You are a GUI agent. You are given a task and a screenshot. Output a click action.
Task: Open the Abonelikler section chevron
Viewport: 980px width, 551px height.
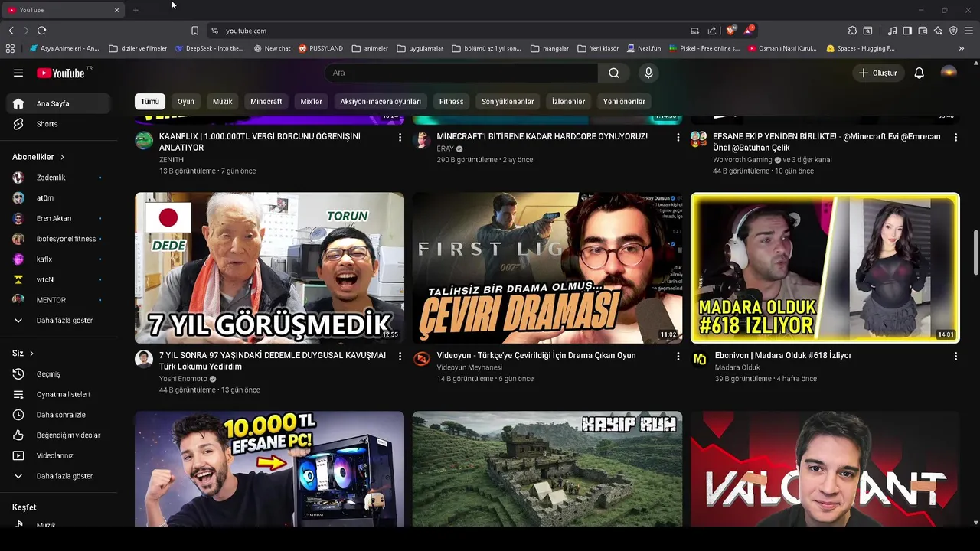click(62, 157)
